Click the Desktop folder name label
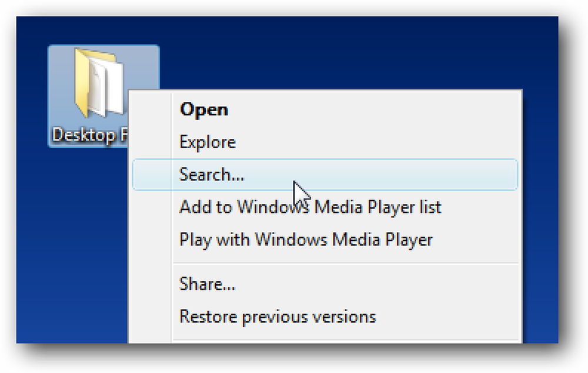The image size is (588, 373). (90, 135)
